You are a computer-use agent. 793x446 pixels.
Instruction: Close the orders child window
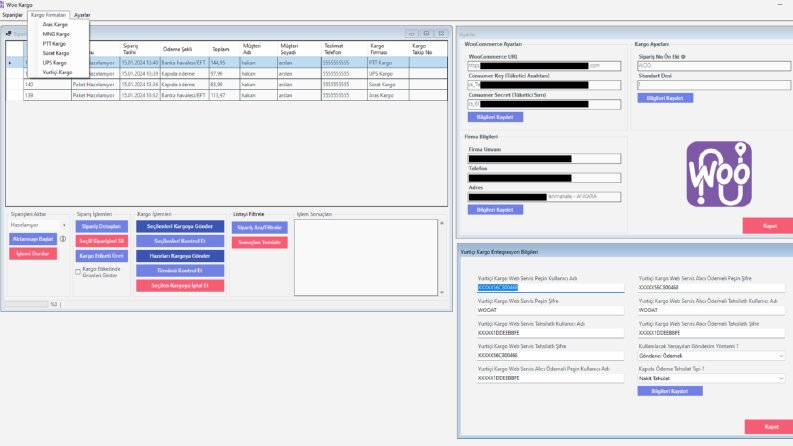tap(441, 33)
